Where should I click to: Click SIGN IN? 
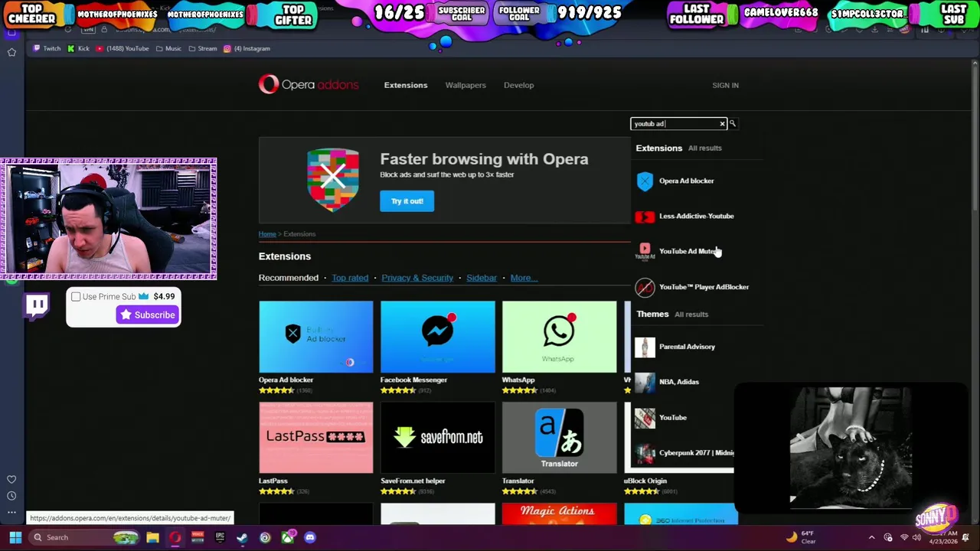tap(725, 85)
